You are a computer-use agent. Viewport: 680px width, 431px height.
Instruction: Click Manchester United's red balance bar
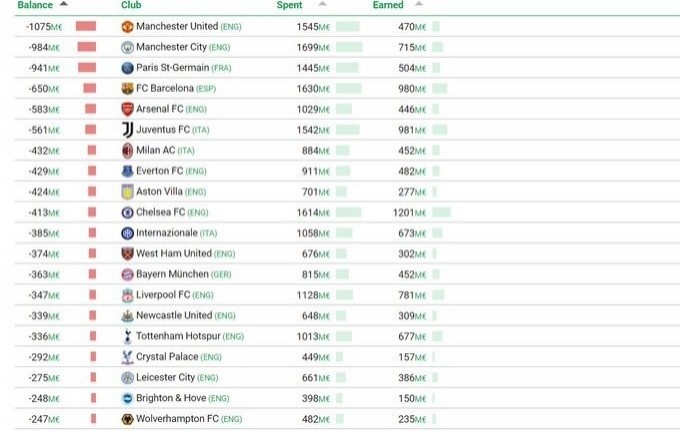pos(86,25)
